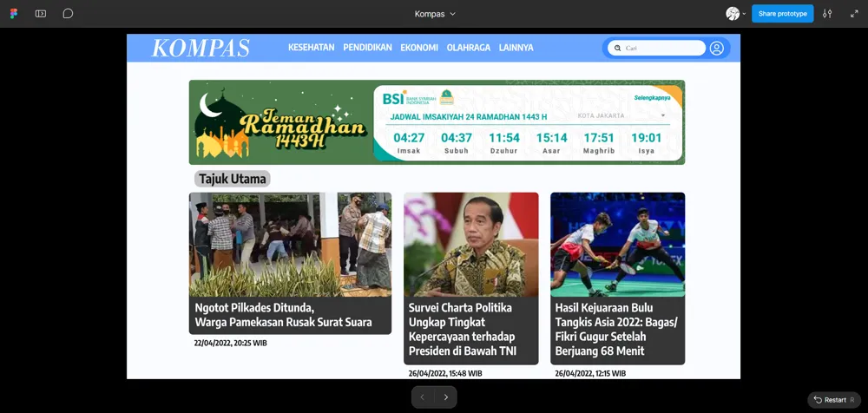
Task: Click the Cari search field
Action: pyautogui.click(x=656, y=49)
